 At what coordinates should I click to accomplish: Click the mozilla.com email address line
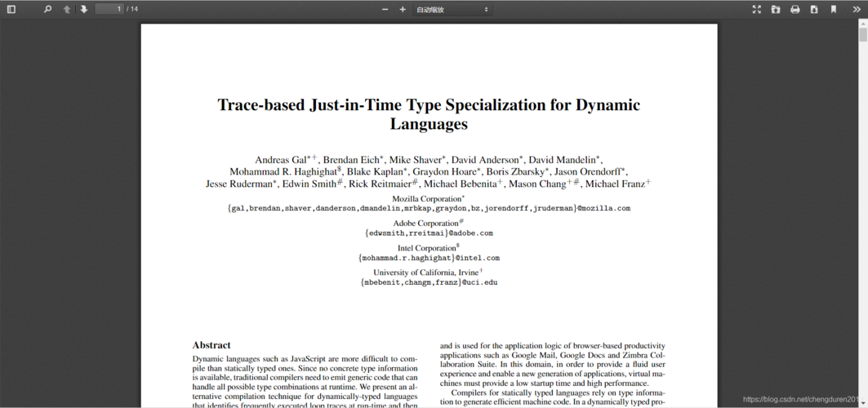[x=429, y=209]
